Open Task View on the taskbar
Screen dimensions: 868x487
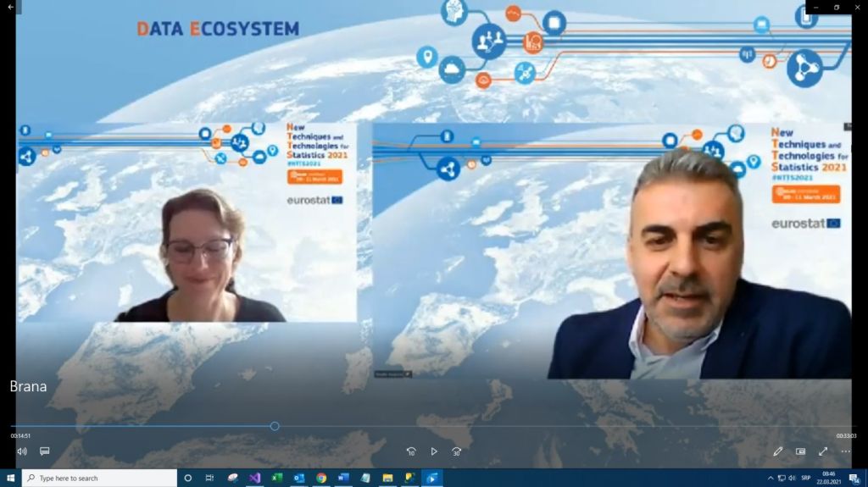[210, 478]
